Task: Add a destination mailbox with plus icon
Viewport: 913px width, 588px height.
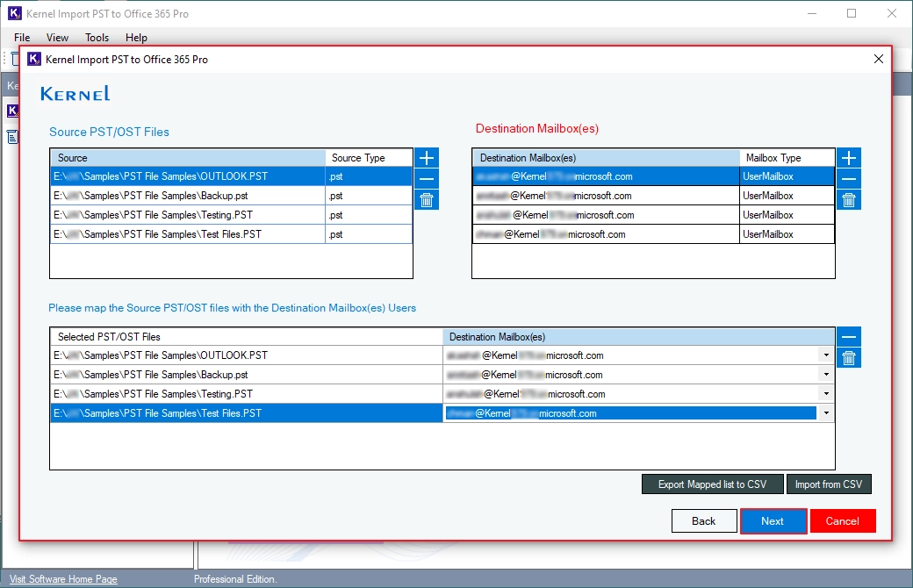Action: click(849, 158)
